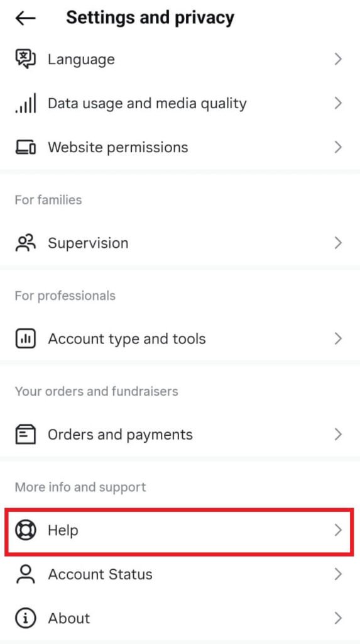Tap the Help lifebuoy icon
The image size is (360, 644).
tap(26, 530)
